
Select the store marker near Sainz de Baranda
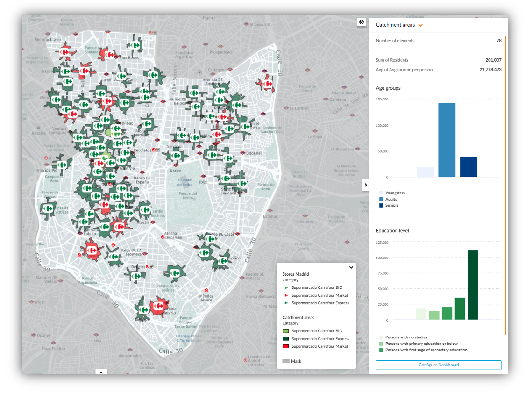(x=242, y=184)
